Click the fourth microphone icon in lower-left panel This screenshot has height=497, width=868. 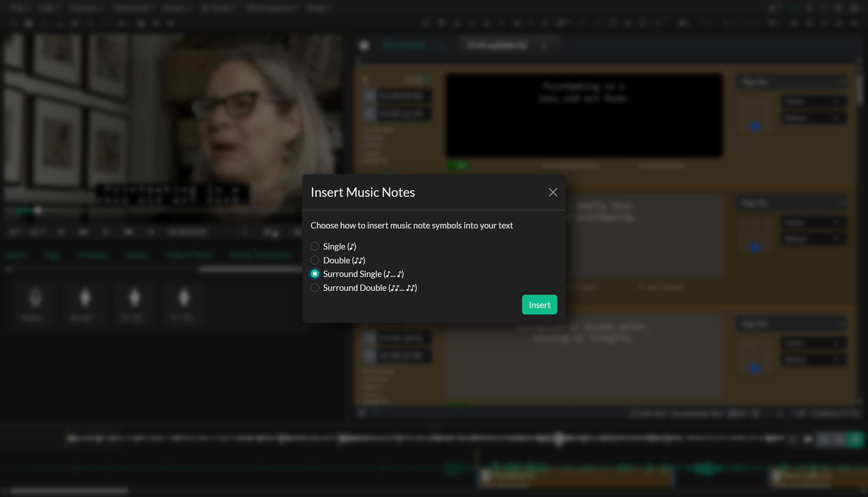[x=184, y=298]
